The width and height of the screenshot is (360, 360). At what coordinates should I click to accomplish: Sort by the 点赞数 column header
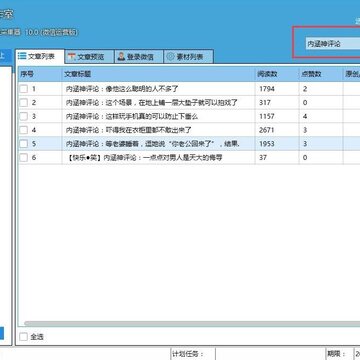(321, 74)
